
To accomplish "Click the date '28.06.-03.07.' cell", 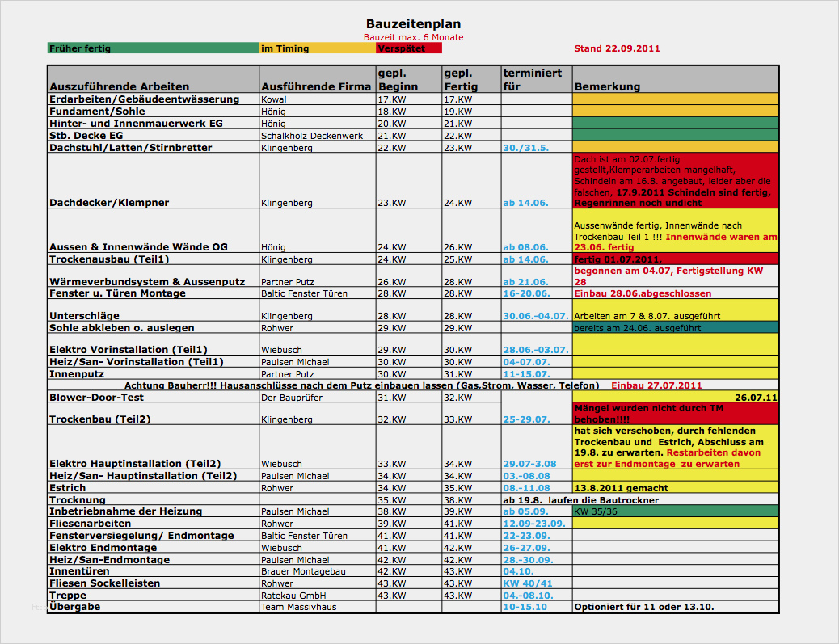I will pyautogui.click(x=537, y=344).
